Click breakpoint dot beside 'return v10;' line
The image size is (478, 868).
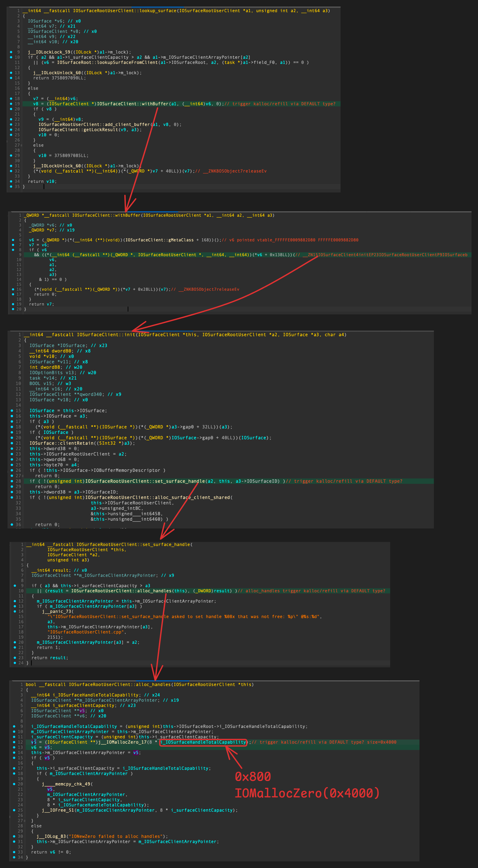(11, 181)
